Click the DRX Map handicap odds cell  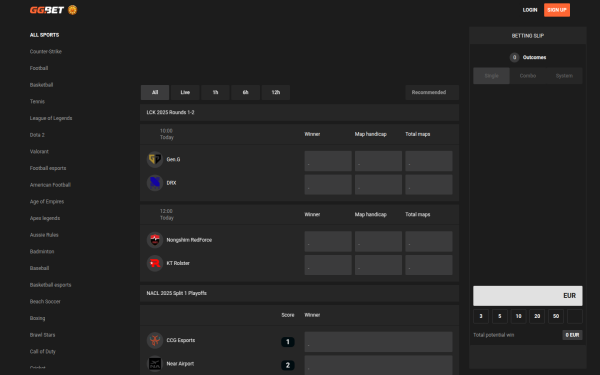(x=378, y=184)
